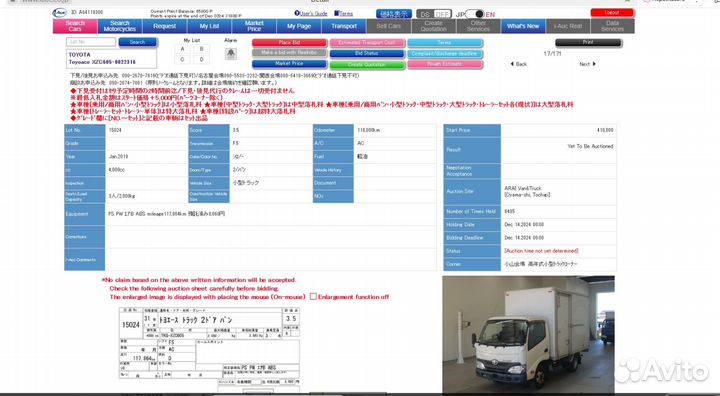This screenshot has width=720, height=396.
Task: Toggle the JP/EN language switch
Action: point(475,14)
